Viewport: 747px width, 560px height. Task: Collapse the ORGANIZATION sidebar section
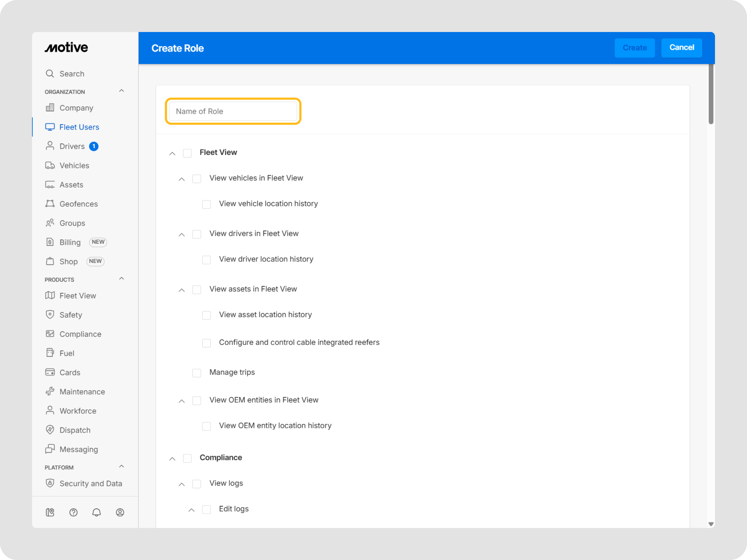tap(122, 91)
